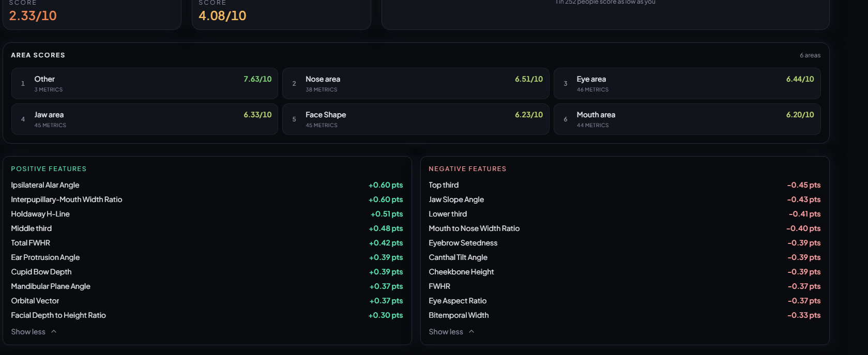Click the Canthal Tilt Angle row
The width and height of the screenshot is (868, 355).
pyautogui.click(x=625, y=257)
